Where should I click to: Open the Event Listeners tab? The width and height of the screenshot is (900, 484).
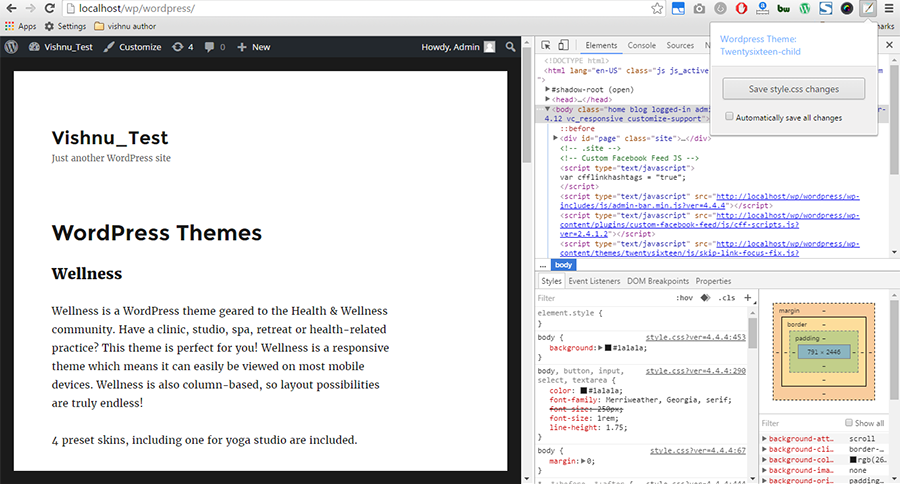coord(594,281)
